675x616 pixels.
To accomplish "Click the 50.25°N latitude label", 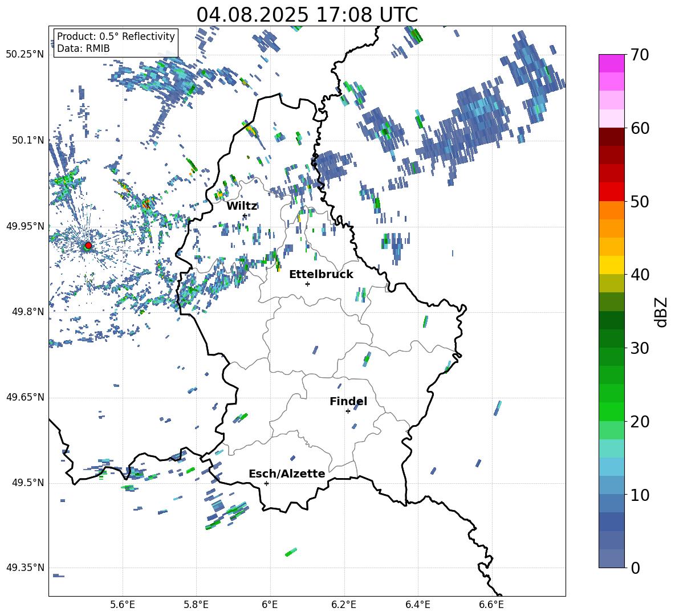I will point(25,54).
